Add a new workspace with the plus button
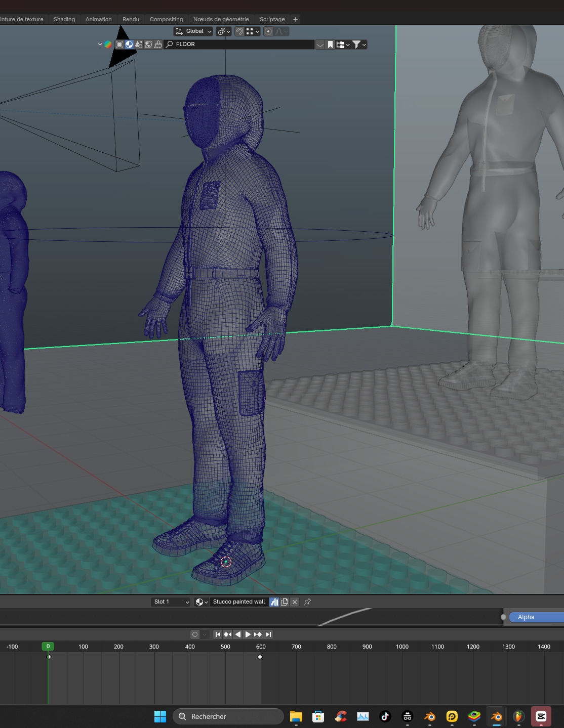564x728 pixels. 295,19
